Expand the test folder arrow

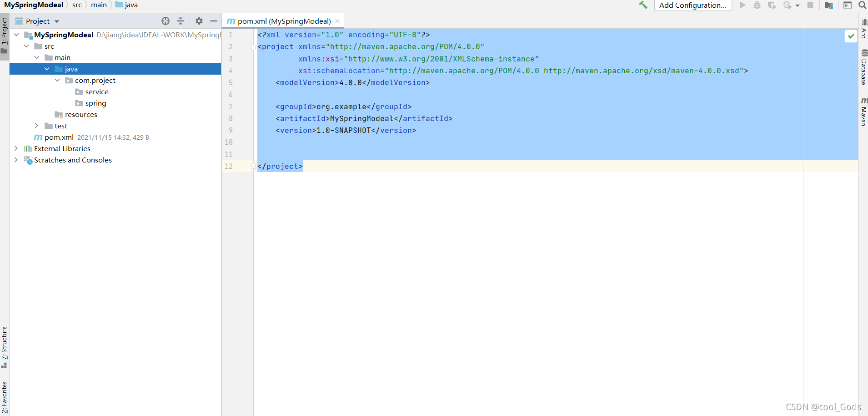pyautogui.click(x=37, y=126)
